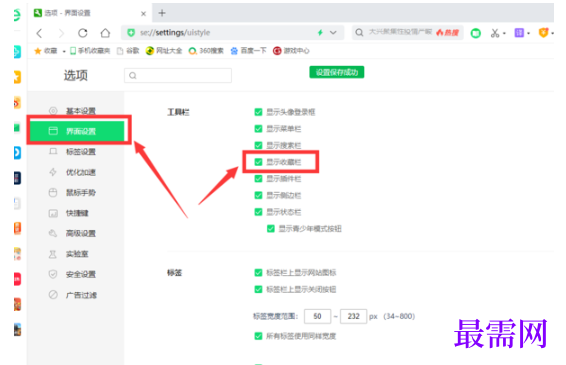This screenshot has width=566, height=365.
Task: Open 快捷键 in the settings sidebar
Action: coord(77,213)
